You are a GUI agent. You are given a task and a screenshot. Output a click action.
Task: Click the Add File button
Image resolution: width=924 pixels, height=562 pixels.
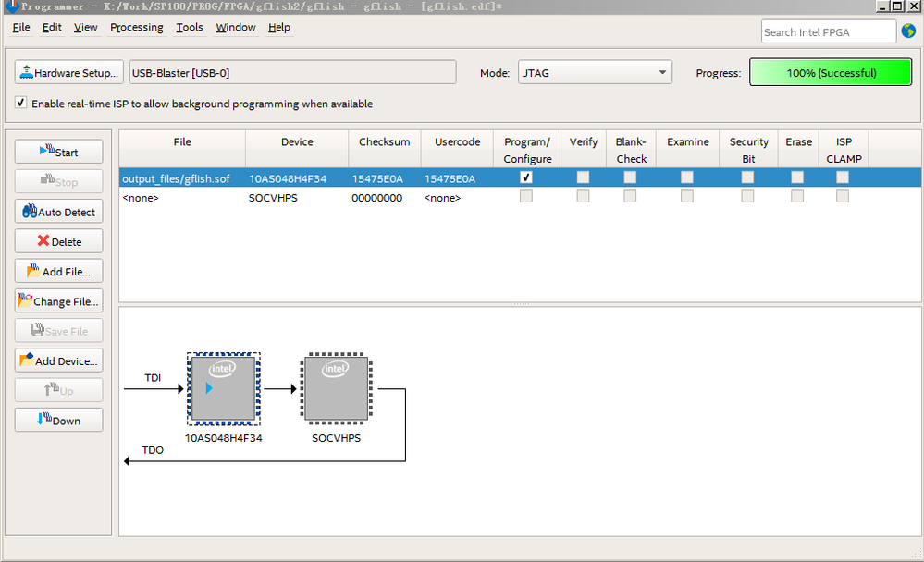click(x=58, y=271)
